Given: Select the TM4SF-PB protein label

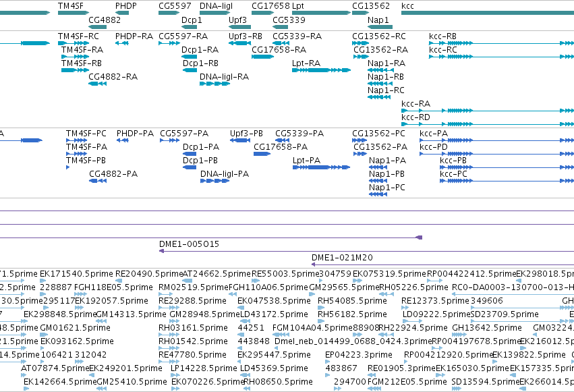Looking at the screenshot, I should (x=86, y=161).
